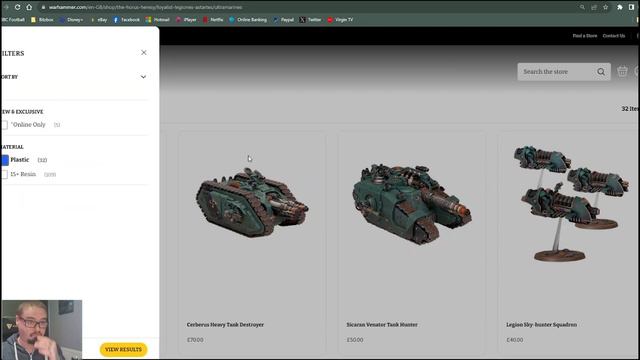
Task: Click the Sicaran Venator Tank Hunter title
Action: 382,325
